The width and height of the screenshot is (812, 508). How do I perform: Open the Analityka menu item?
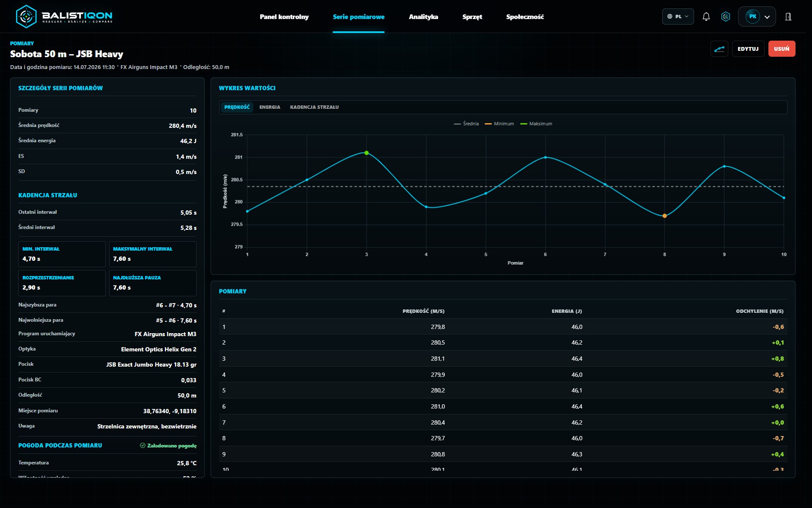click(x=423, y=17)
